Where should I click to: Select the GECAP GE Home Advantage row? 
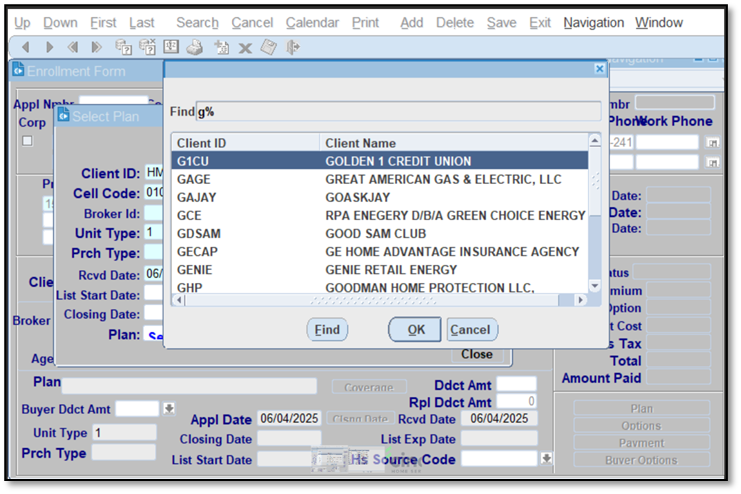(380, 251)
